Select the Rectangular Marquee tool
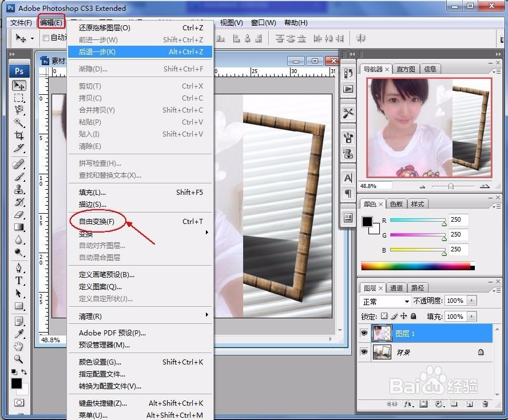508x420 pixels. pyautogui.click(x=19, y=98)
